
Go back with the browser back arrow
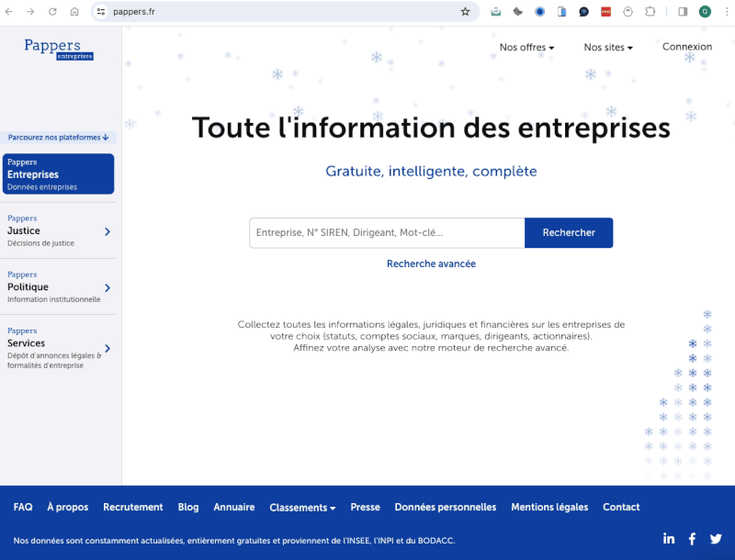8,12
